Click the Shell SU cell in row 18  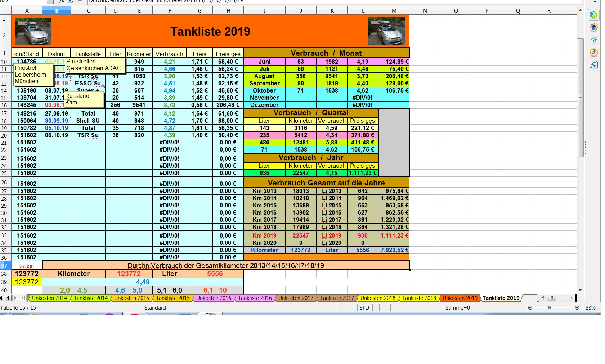88,121
